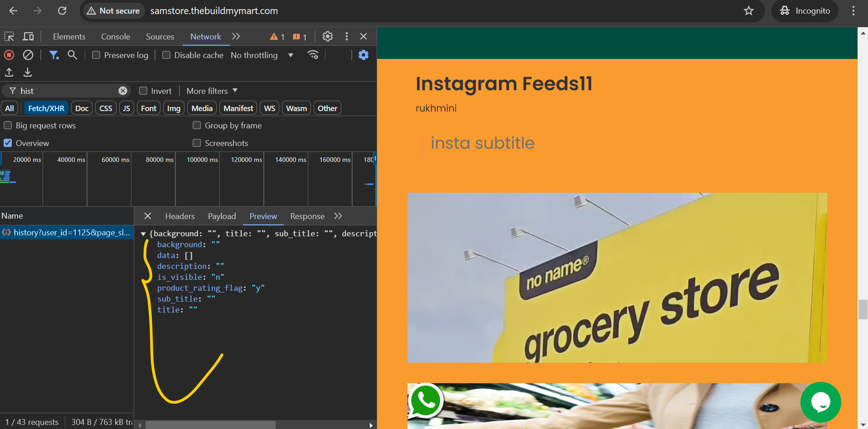Select the CSS filter
The height and width of the screenshot is (429, 868).
click(106, 108)
